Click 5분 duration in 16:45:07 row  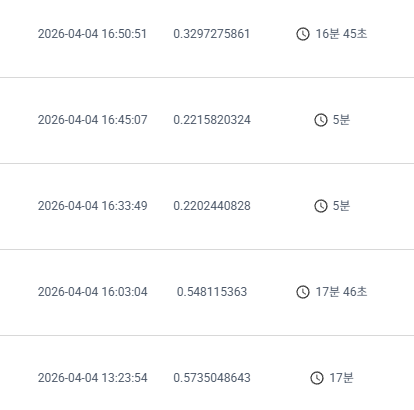click(341, 120)
